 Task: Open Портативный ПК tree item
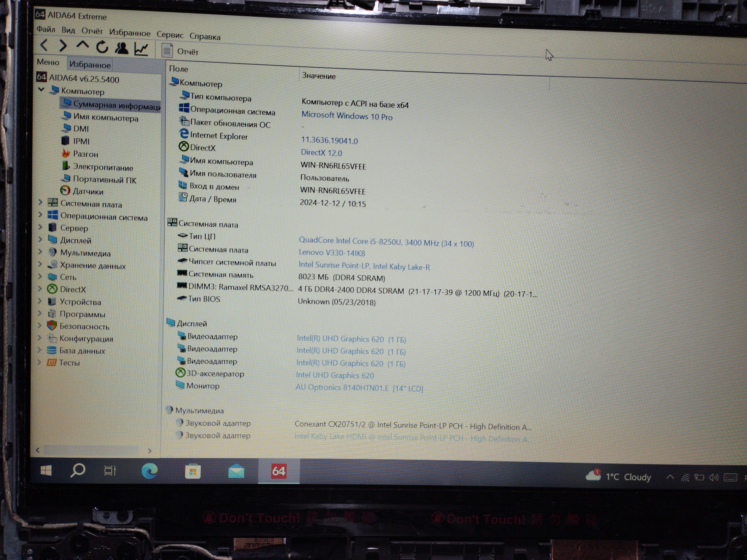(x=98, y=179)
